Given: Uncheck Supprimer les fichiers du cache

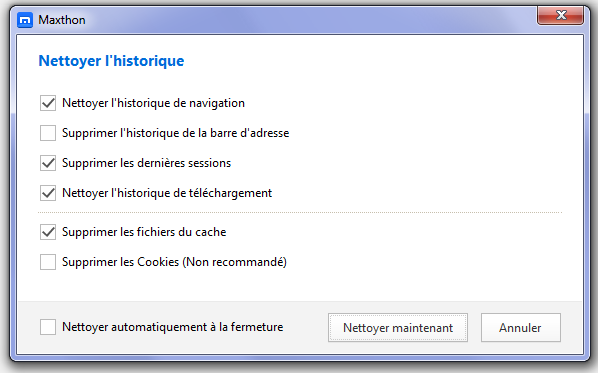Looking at the screenshot, I should point(48,232).
